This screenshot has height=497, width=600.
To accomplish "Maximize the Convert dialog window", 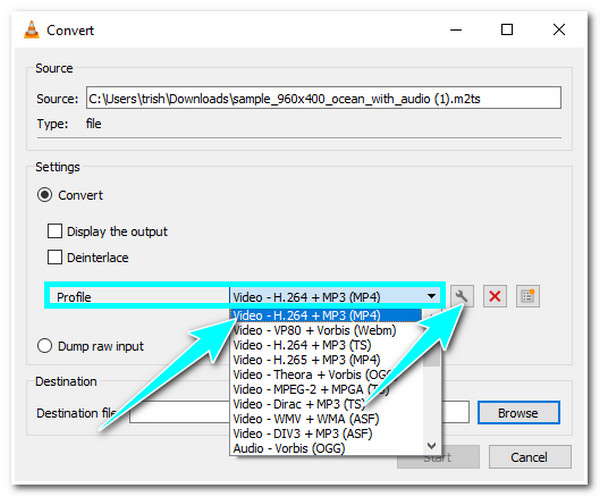I will tap(507, 30).
